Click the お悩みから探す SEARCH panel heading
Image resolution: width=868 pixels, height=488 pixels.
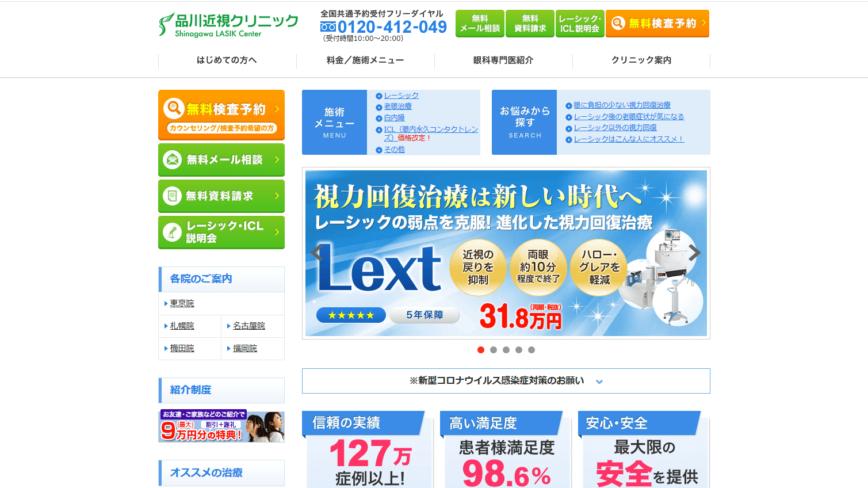click(524, 122)
